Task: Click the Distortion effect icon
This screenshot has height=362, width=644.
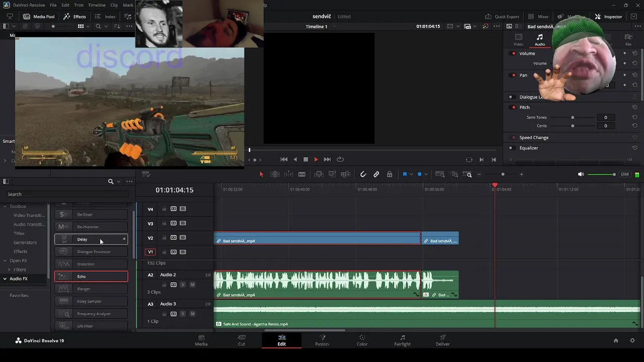Action: pyautogui.click(x=63, y=264)
